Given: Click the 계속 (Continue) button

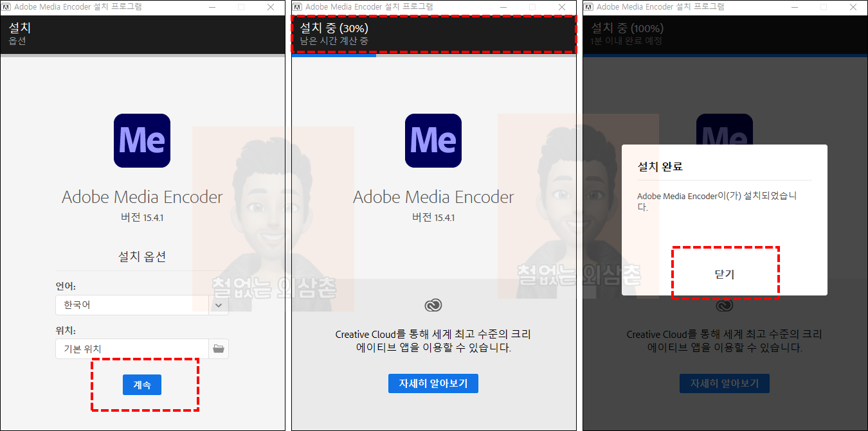Looking at the screenshot, I should [x=142, y=385].
